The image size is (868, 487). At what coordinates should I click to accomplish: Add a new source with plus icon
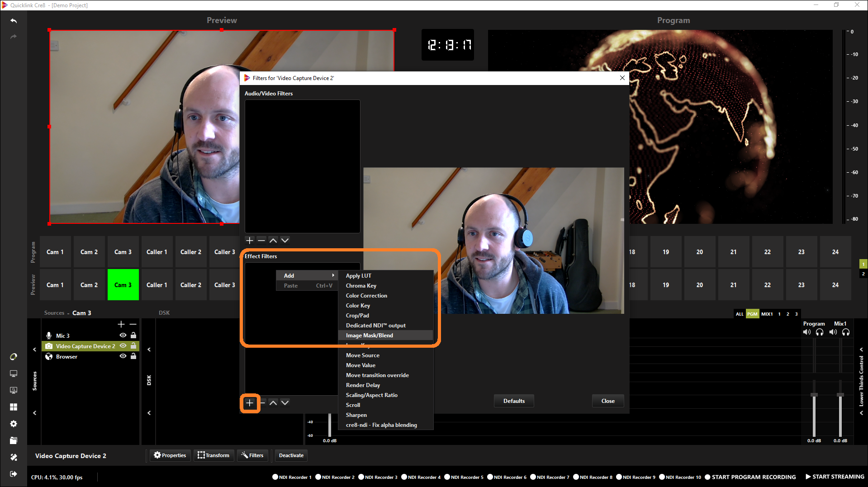121,324
